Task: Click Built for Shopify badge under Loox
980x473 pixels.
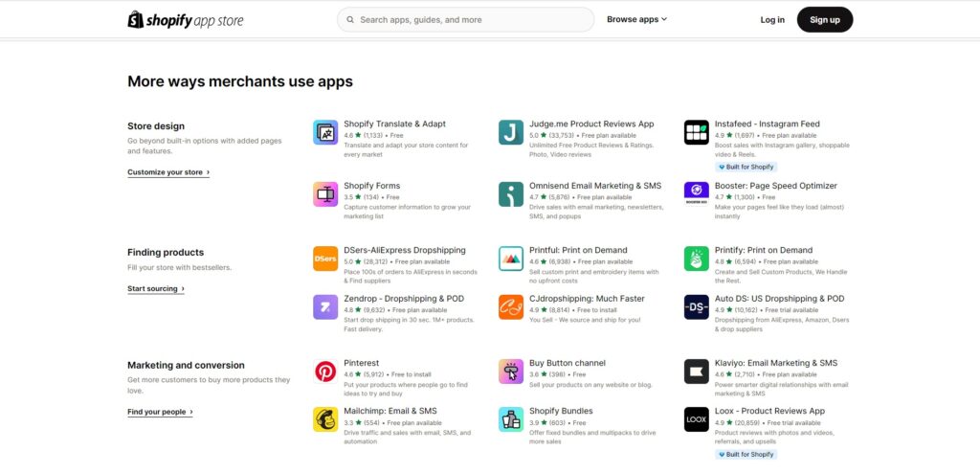Action: pos(746,454)
